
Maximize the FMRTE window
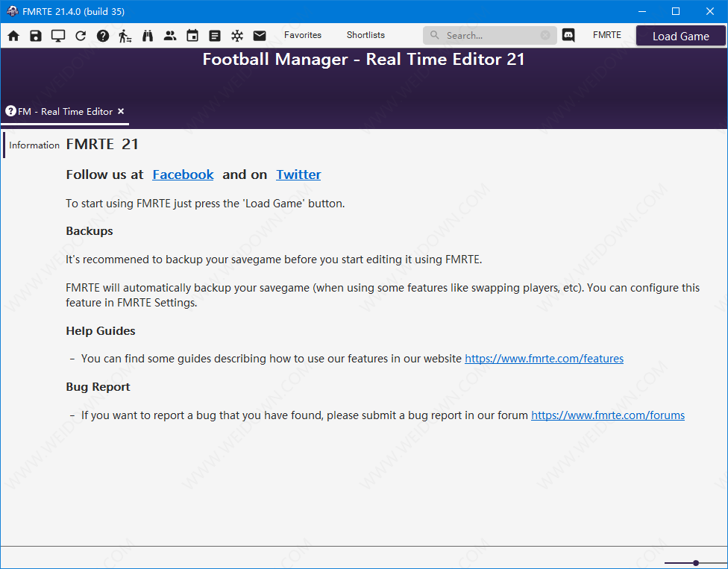click(676, 11)
